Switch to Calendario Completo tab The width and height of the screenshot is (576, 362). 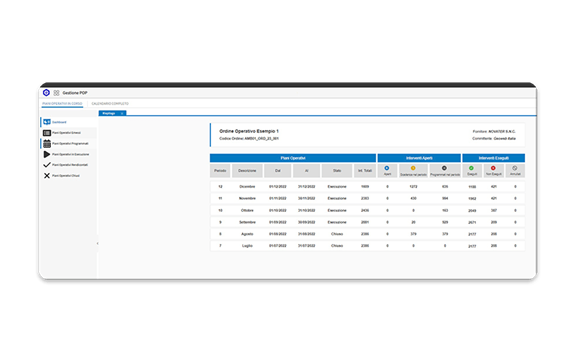[110, 104]
